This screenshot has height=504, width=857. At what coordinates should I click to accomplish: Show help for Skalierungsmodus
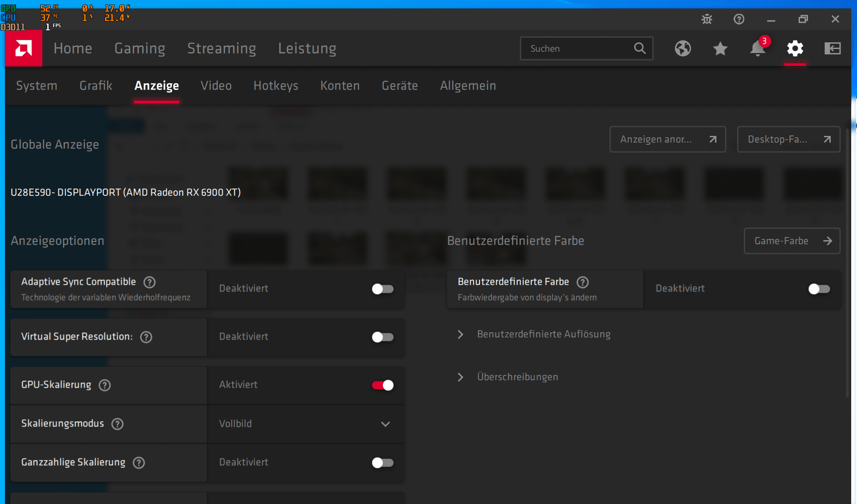[x=117, y=424]
